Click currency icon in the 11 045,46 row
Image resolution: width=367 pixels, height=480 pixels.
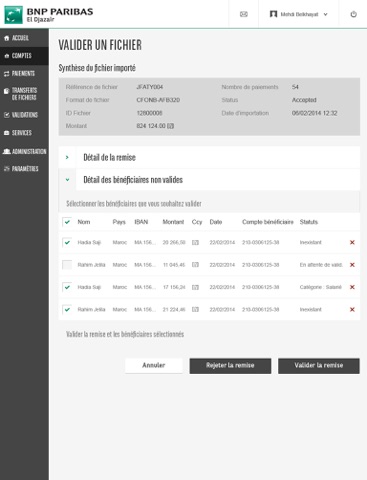195,265
